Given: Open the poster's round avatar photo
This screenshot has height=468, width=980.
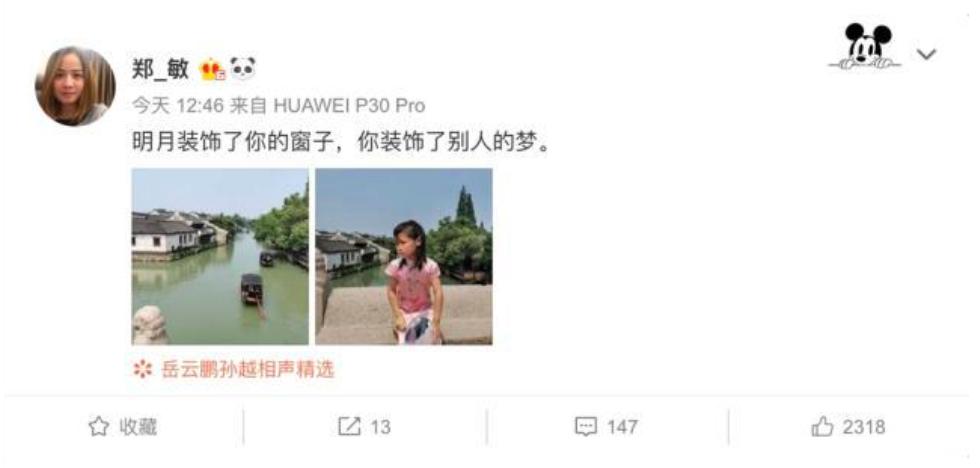Looking at the screenshot, I should tap(75, 86).
